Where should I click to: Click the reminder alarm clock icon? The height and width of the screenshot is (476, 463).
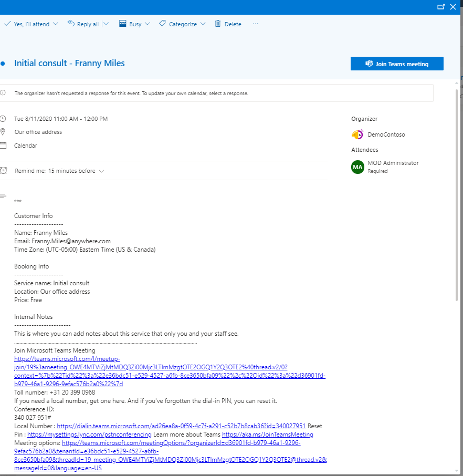pos(3,171)
